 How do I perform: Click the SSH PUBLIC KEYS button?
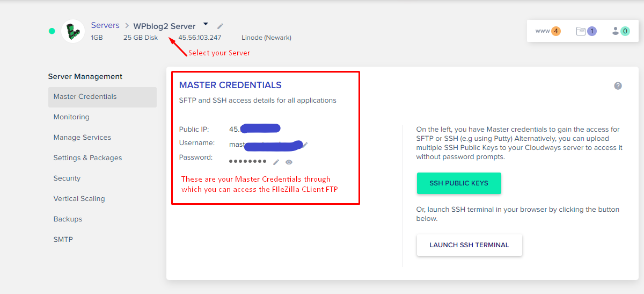[459, 183]
